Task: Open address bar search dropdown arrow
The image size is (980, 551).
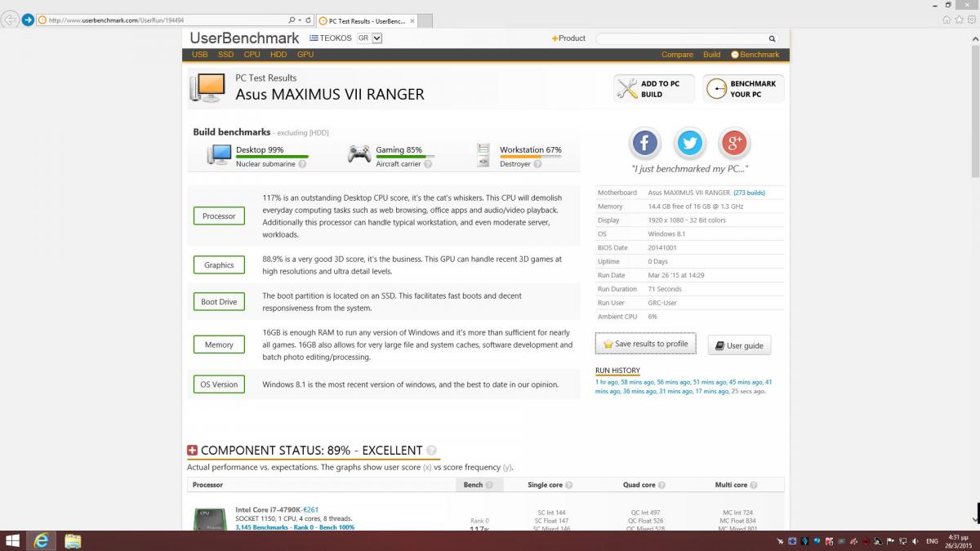Action: click(x=299, y=20)
